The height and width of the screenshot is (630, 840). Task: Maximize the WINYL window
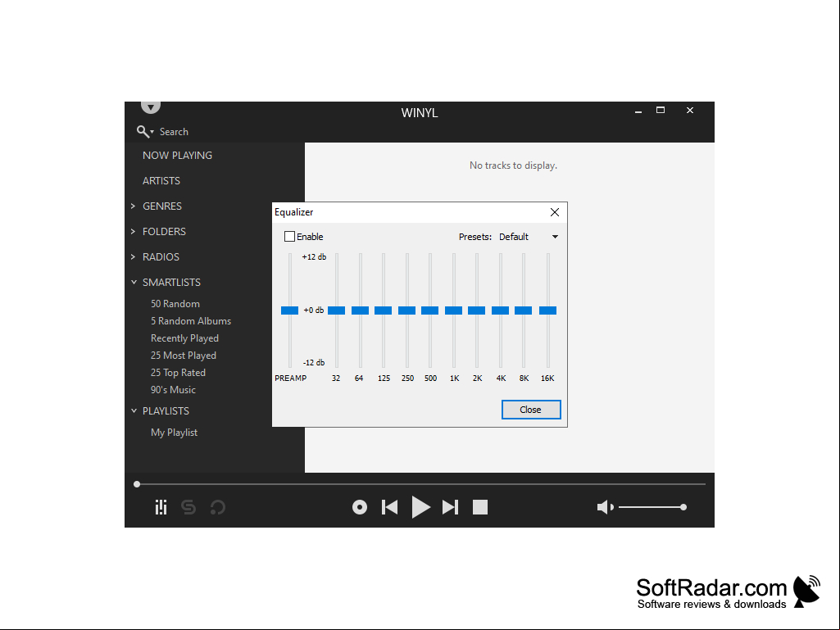661,111
